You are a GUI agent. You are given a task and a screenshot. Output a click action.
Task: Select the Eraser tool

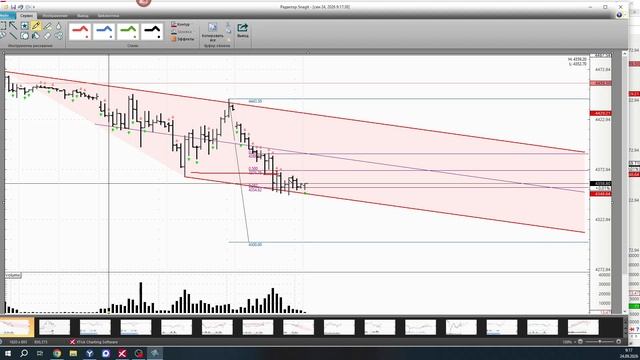click(47, 36)
